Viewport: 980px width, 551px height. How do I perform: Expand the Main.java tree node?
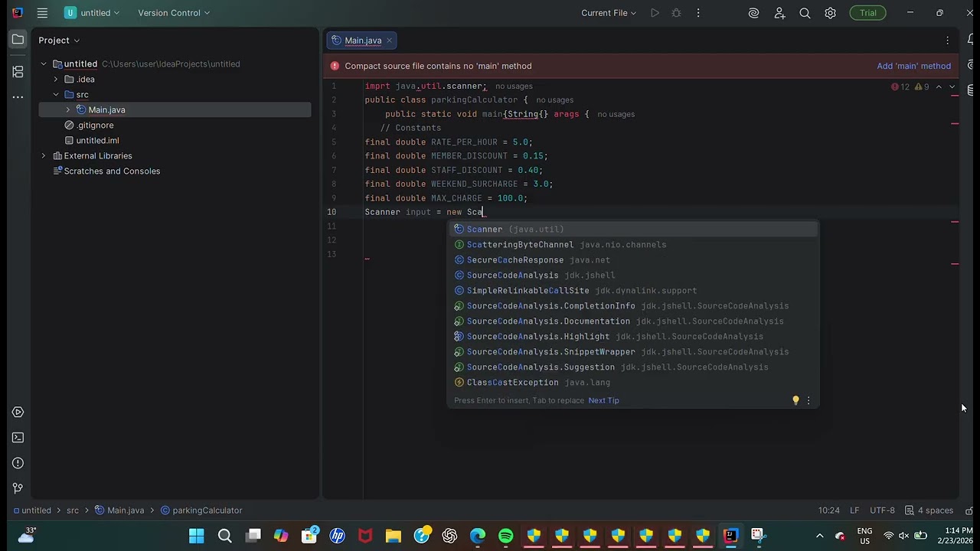tap(68, 110)
